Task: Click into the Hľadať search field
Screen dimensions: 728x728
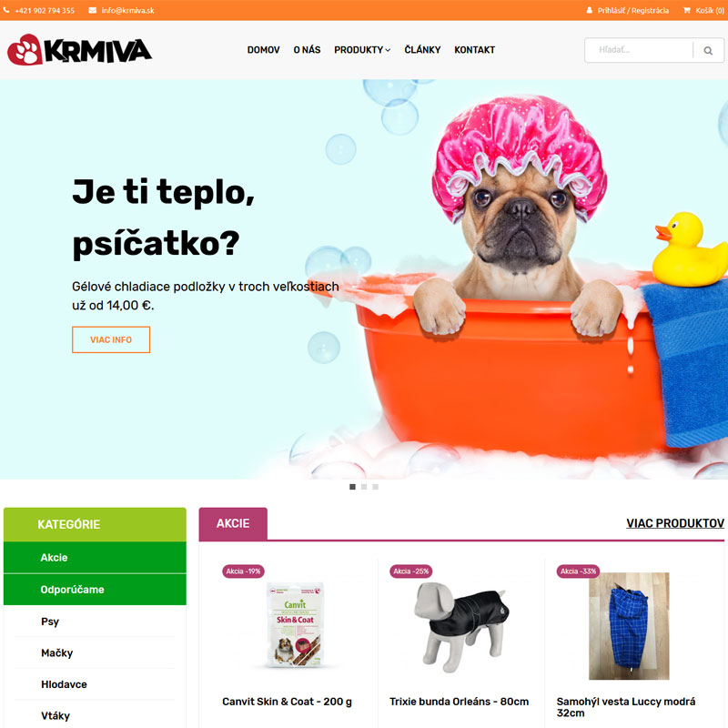Action: 639,50
